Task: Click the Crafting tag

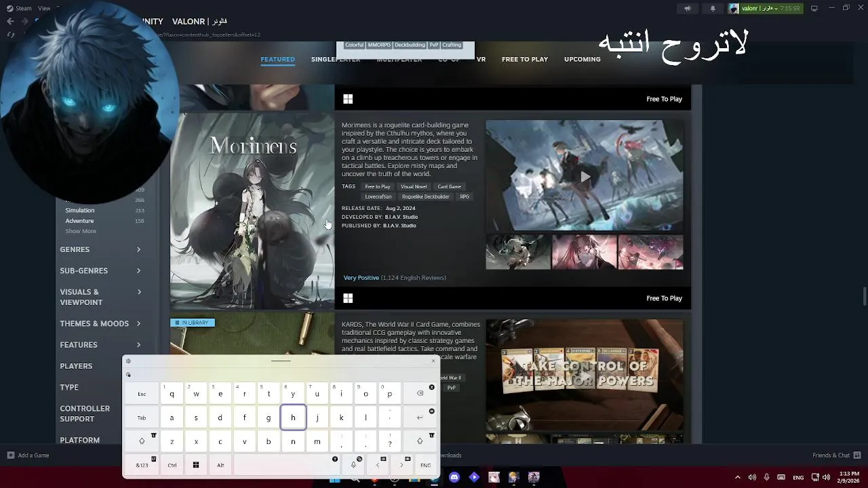Action: click(x=452, y=45)
